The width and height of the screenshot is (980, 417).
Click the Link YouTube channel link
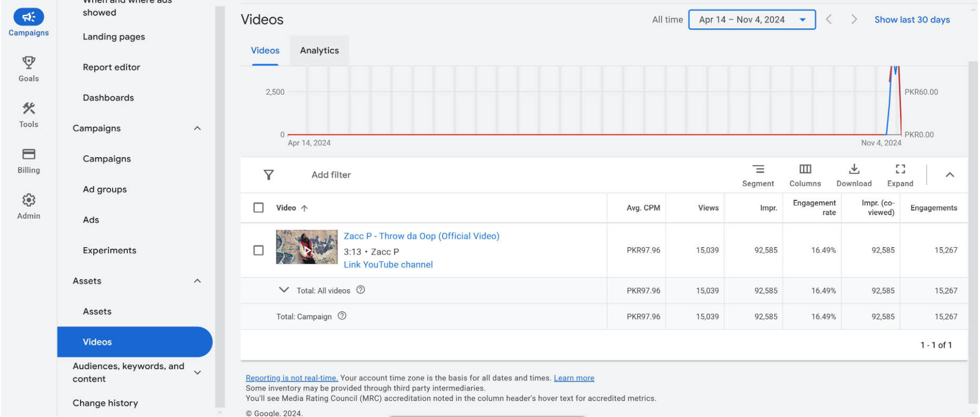pos(388,265)
